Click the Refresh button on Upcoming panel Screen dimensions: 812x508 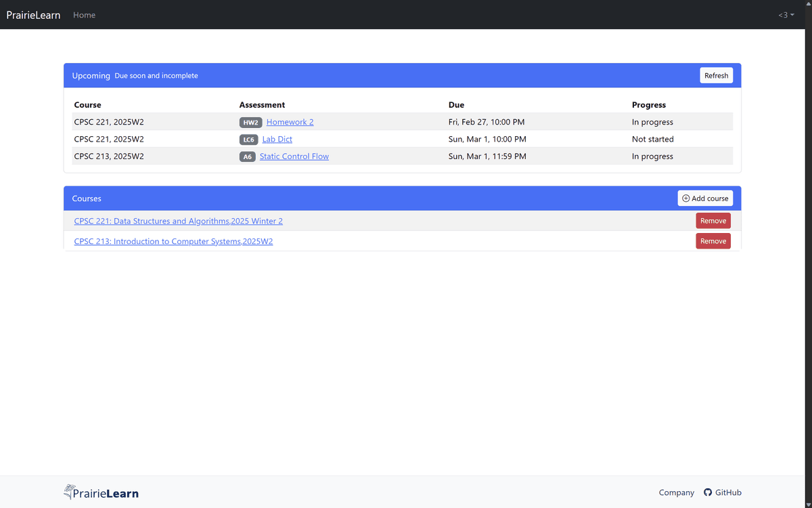tap(716, 75)
